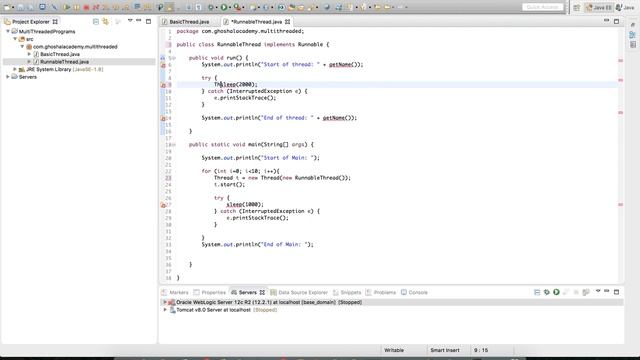Click the Save icon in toolbar
Screen dimensions: 640x360
coord(20,7)
